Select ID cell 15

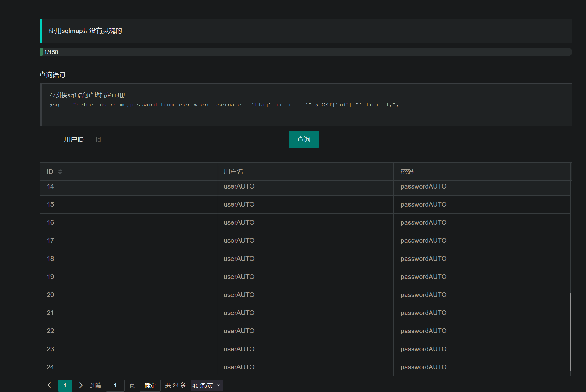(128, 204)
